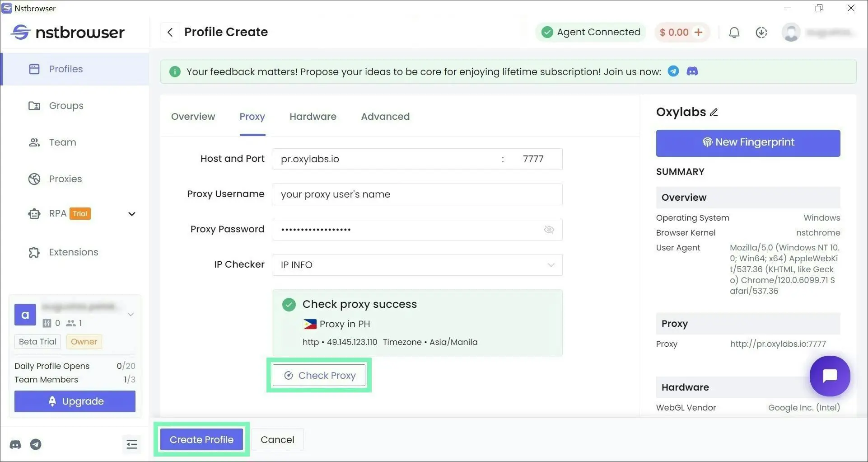Open the live chat bubble

tap(830, 376)
